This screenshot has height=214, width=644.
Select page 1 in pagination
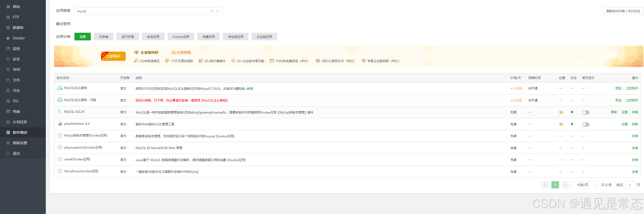tap(555, 185)
